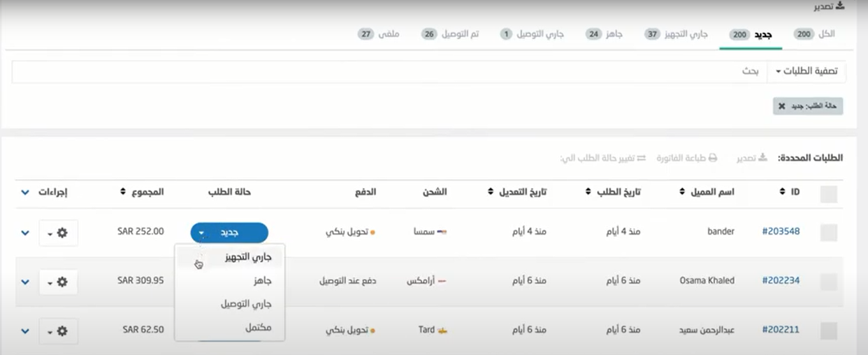
Task: Open the جاري التوصيل tab
Action: click(532, 34)
